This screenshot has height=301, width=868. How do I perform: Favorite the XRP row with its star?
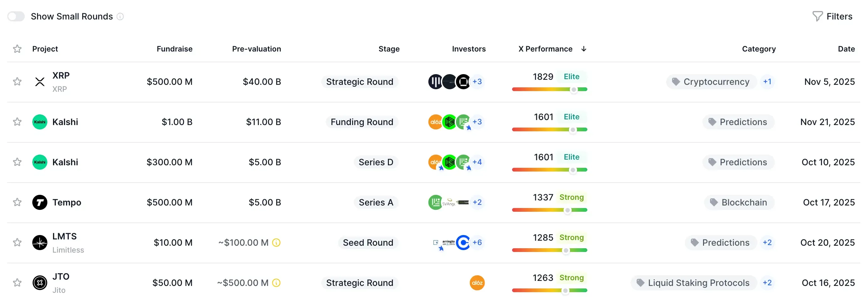[x=17, y=82]
